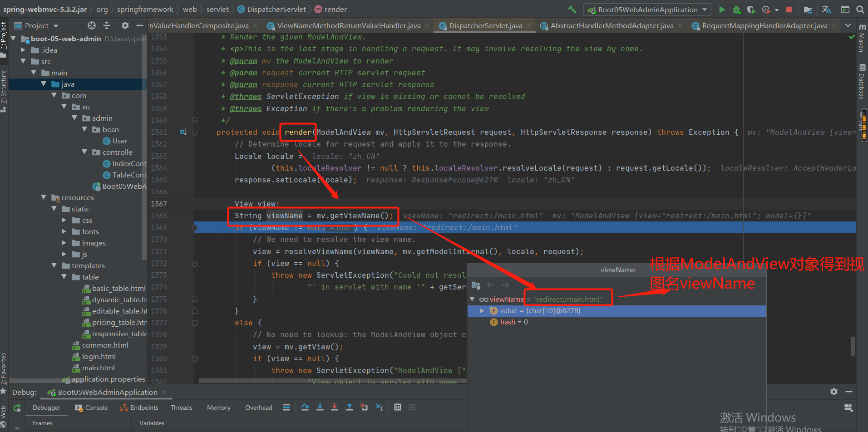This screenshot has width=868, height=432.
Task: Run Boot05WebAdminApplication with green play button
Action: 722,9
